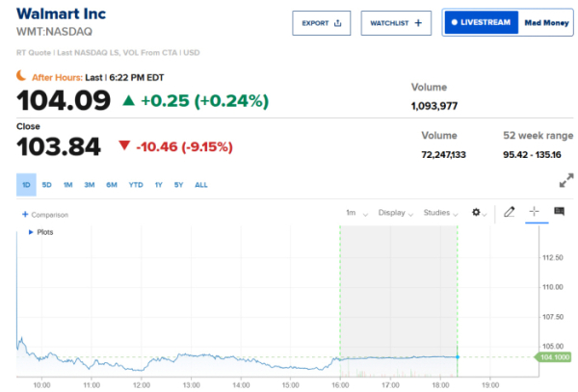The image size is (578, 392).
Task: Click the volume value 72,247,133
Action: click(x=443, y=155)
